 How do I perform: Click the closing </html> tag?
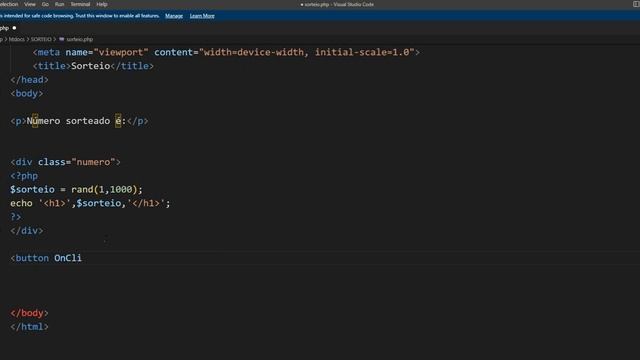click(x=29, y=327)
